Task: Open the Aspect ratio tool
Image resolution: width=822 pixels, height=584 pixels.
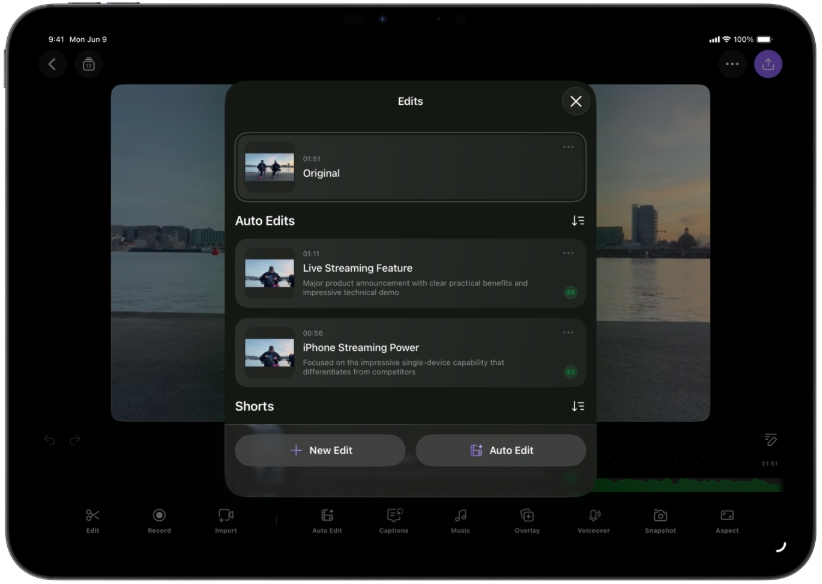Action: [x=727, y=521]
